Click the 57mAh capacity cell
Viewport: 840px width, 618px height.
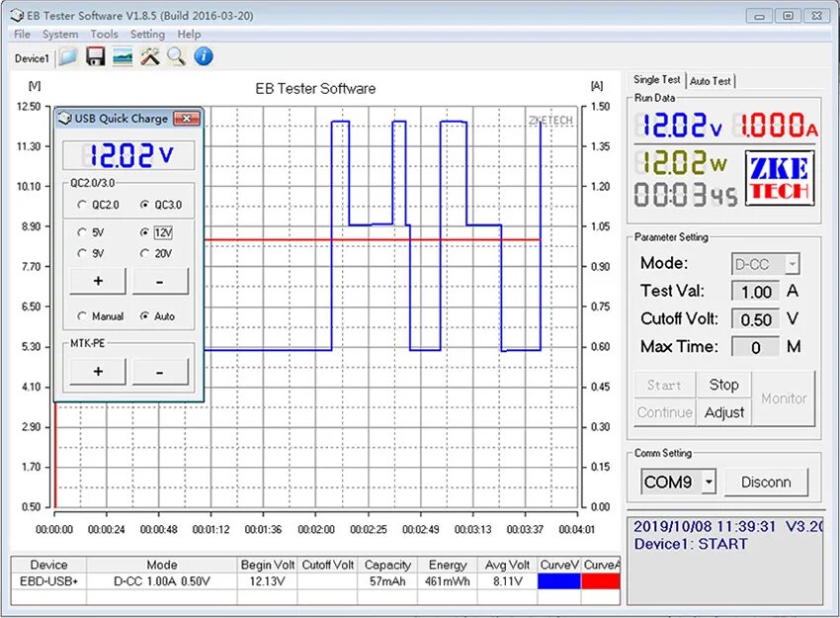[x=387, y=581]
